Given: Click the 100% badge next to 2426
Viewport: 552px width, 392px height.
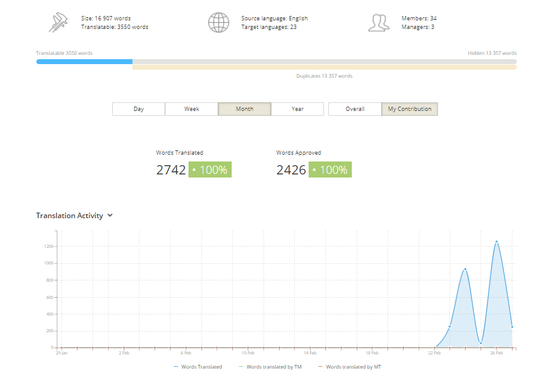Looking at the screenshot, I should pyautogui.click(x=330, y=169).
